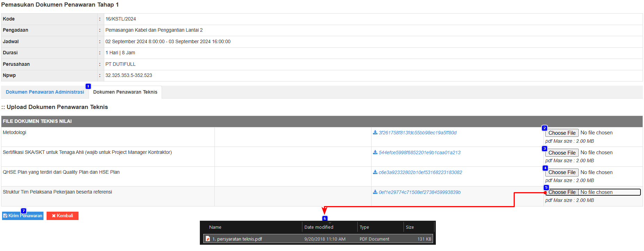The image size is (644, 251).
Task: Choose a file for Sertifikasi SKA/SKT row
Action: point(562,152)
